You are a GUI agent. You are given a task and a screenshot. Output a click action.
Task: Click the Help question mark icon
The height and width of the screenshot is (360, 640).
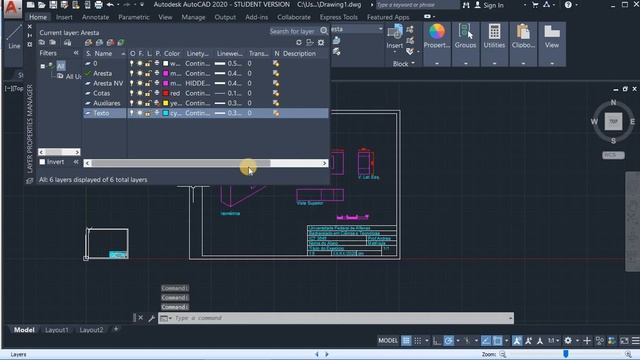pyautogui.click(x=568, y=5)
